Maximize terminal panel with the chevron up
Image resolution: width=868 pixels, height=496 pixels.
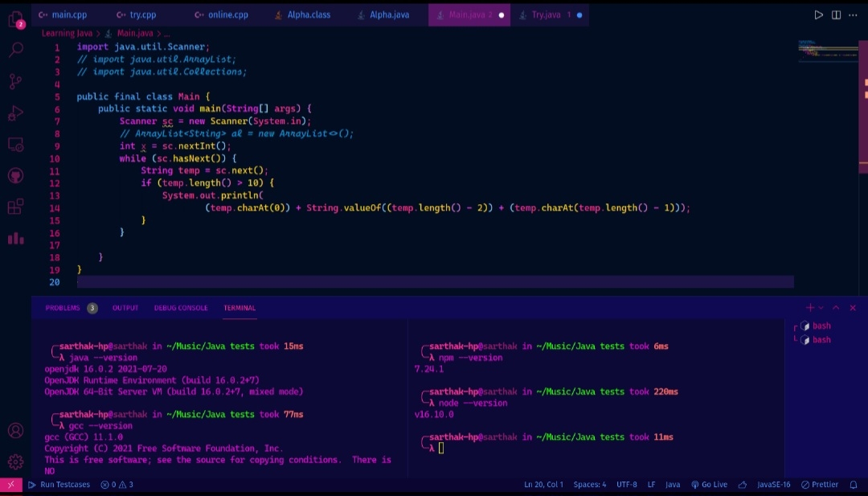(x=836, y=308)
